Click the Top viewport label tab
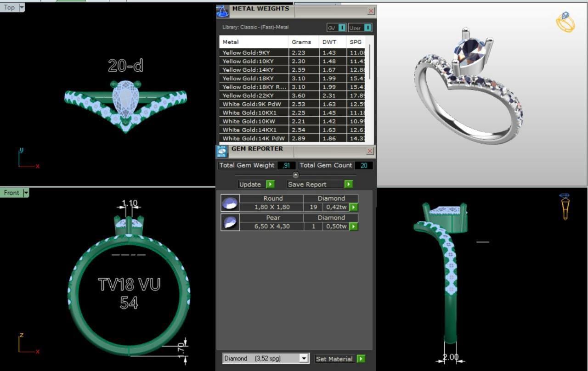 [x=9, y=7]
